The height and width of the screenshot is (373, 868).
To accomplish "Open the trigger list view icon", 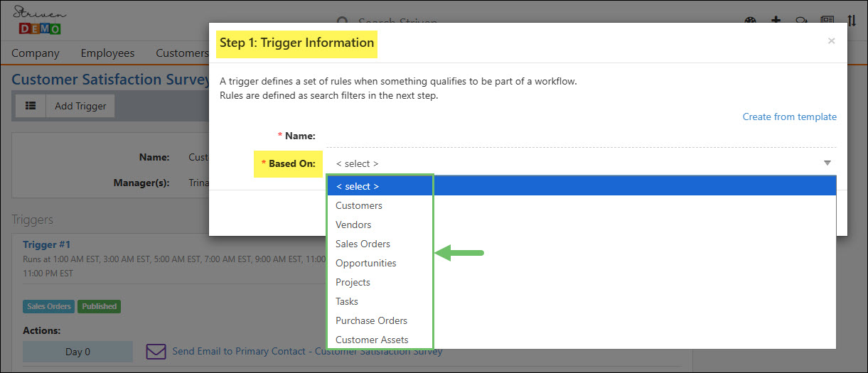I will [31, 106].
